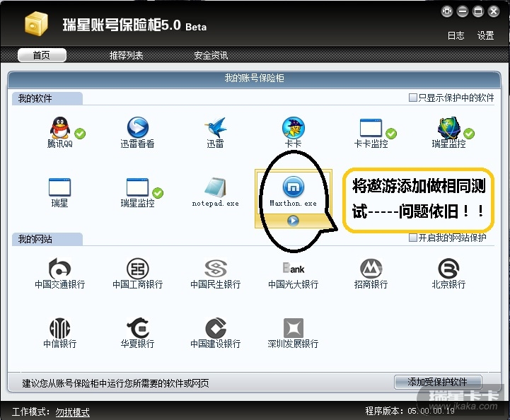Enable 只显示保护中的软件 checkbox
510x420 pixels.
coord(412,98)
